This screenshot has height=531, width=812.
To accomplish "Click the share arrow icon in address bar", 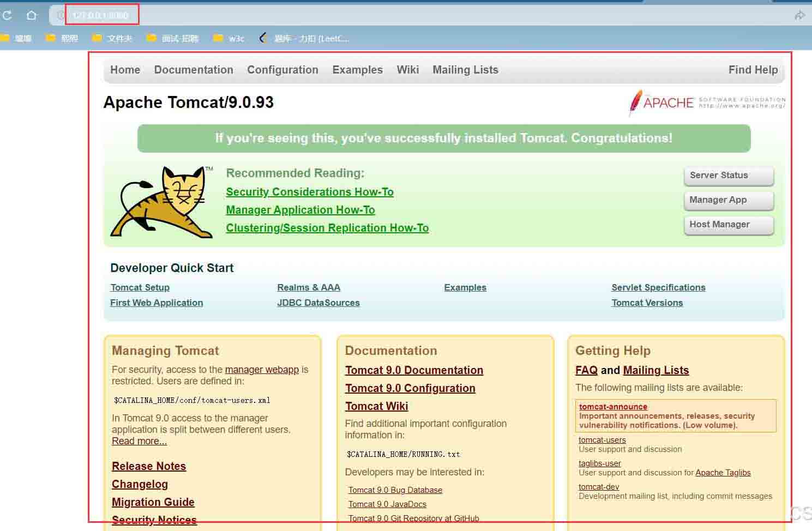I will [x=799, y=15].
